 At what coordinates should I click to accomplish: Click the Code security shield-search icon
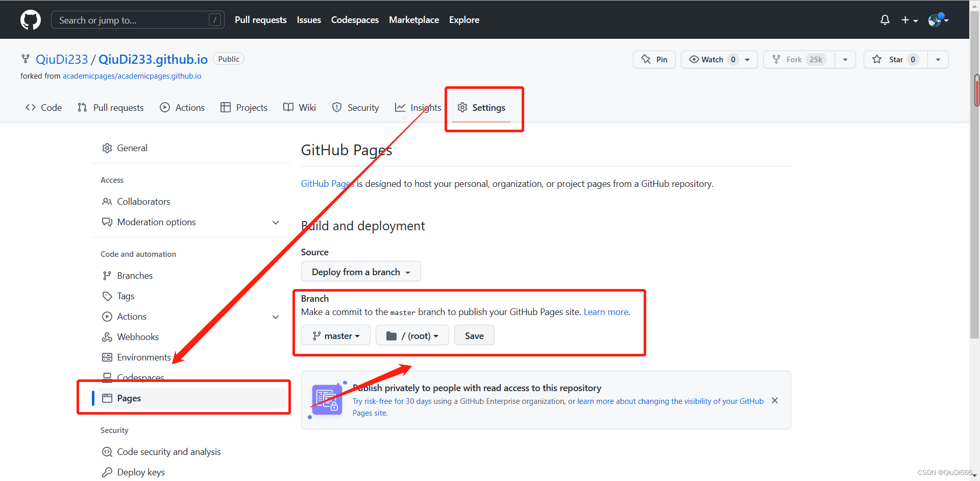click(107, 452)
